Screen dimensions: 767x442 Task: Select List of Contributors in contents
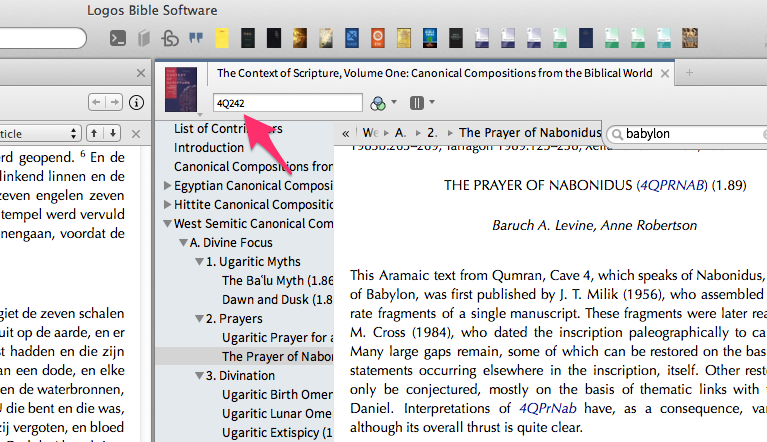[x=228, y=129]
